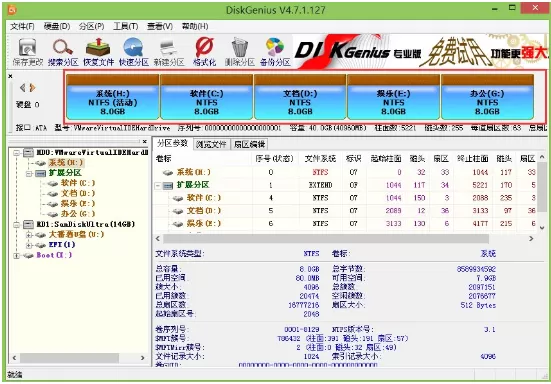Select 文档(D:) in the left tree
551x384 pixels.
(78, 193)
